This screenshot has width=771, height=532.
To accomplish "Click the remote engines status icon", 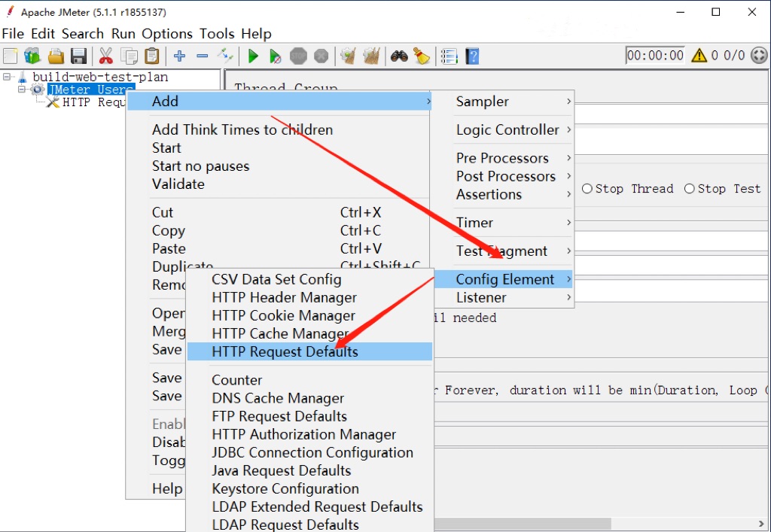I will tap(760, 56).
